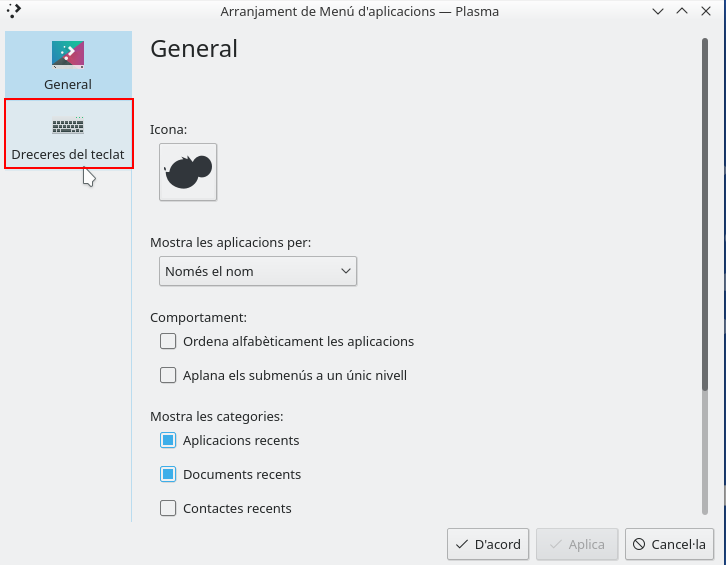Minimize the window using the title bar arrow

(658, 11)
